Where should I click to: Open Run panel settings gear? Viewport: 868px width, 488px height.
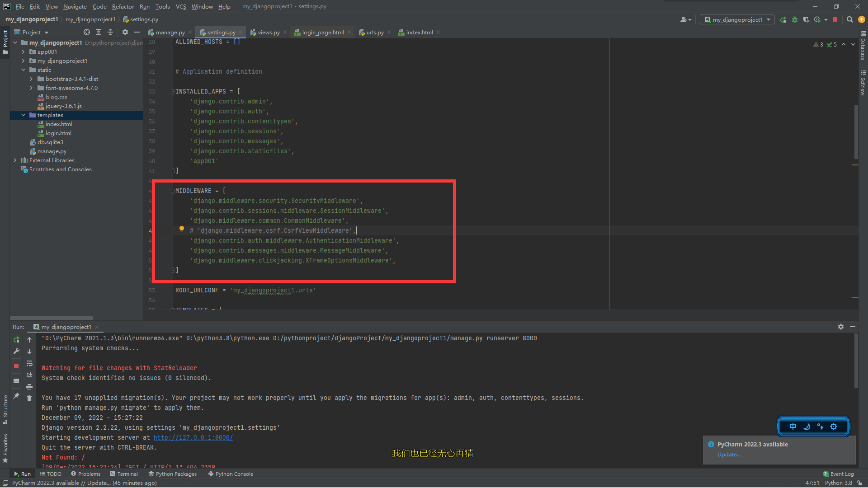(x=841, y=327)
